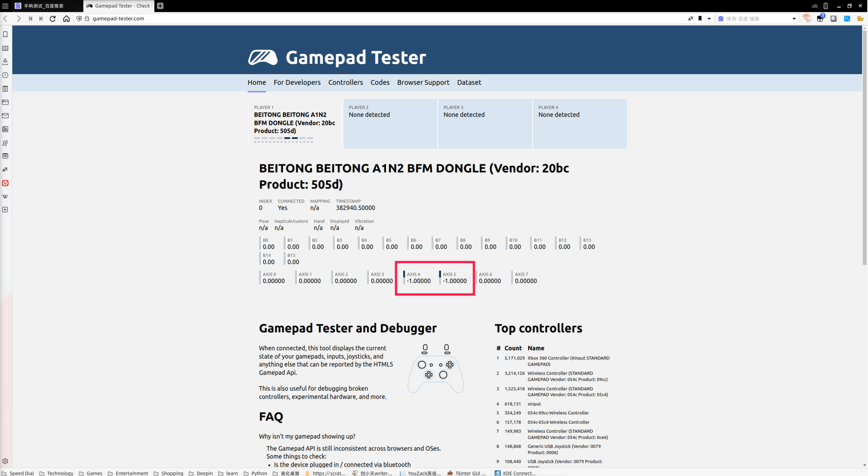Reload the current page
This screenshot has width=868, height=476.
[x=53, y=19]
